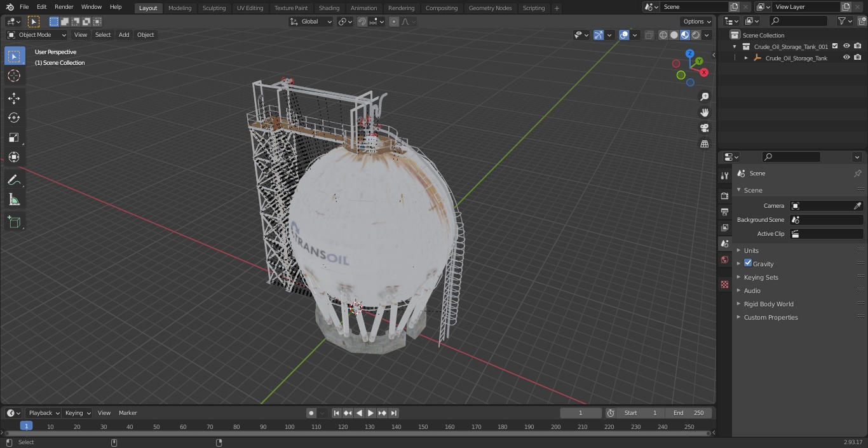
Task: Select the Transform tool
Action: pos(14,157)
